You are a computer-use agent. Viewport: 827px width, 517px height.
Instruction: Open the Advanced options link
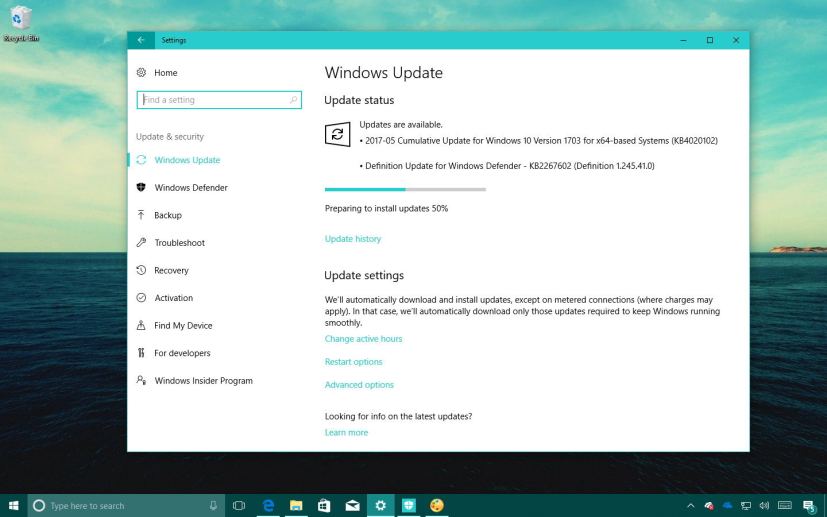(x=359, y=385)
